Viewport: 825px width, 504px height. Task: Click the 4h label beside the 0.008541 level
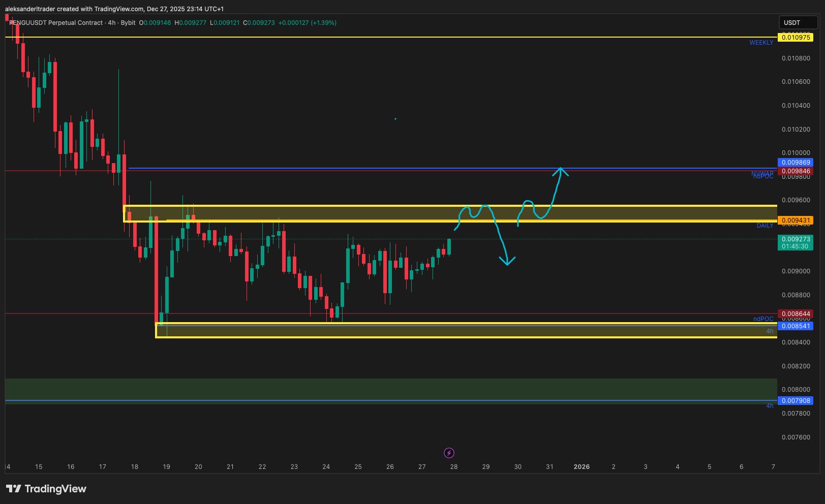click(770, 331)
